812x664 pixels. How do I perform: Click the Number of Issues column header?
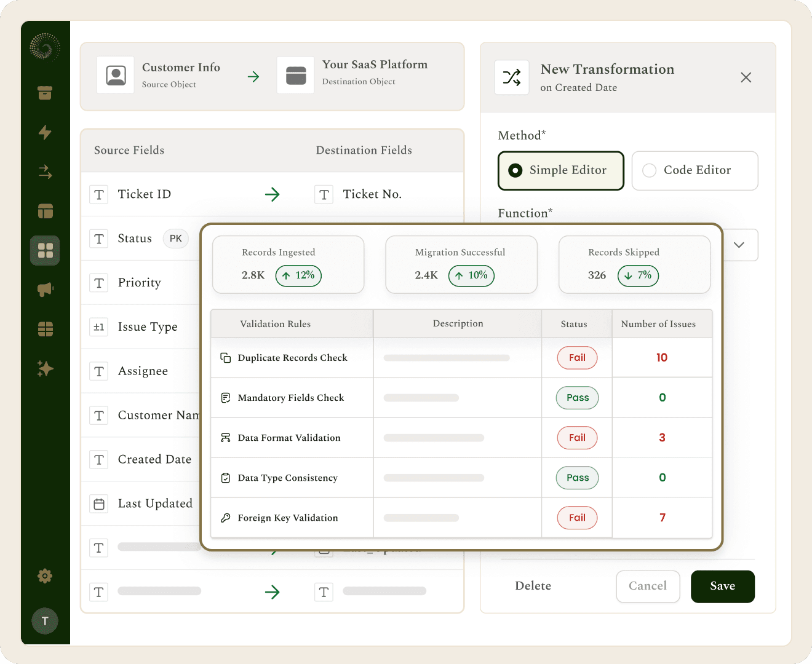pyautogui.click(x=658, y=324)
